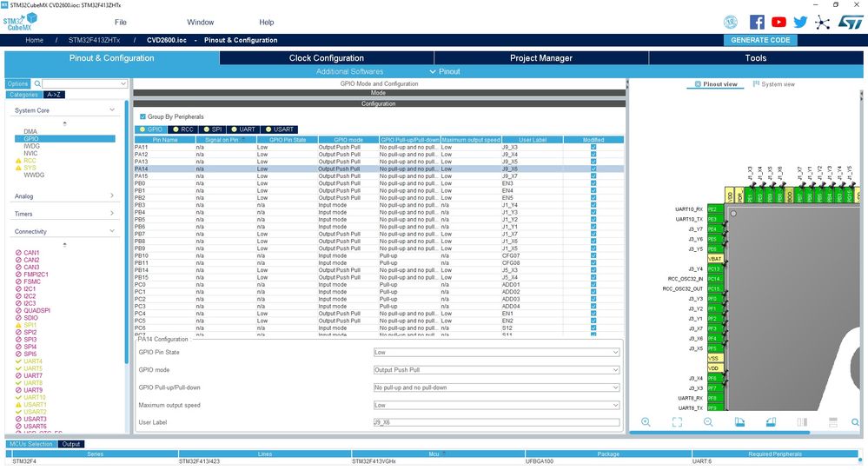Toggle Modified checkbox for PB10 row
The image size is (868, 470).
(593, 255)
